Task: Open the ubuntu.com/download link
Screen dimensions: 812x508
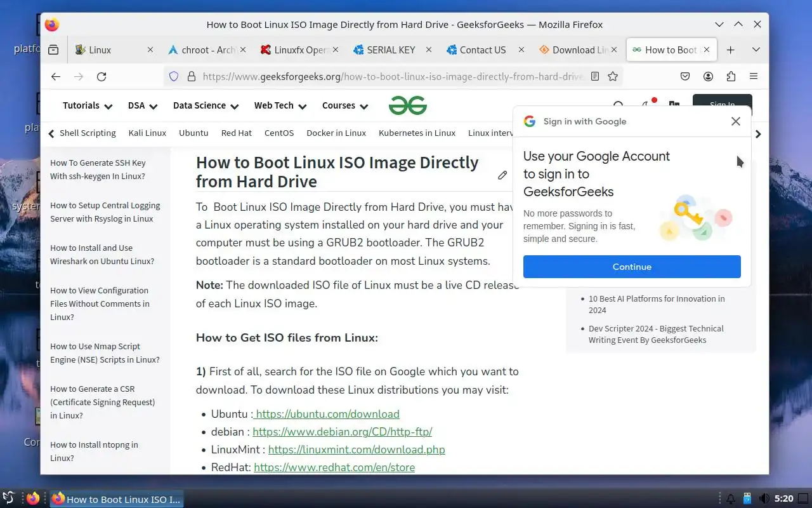Action: (326, 414)
